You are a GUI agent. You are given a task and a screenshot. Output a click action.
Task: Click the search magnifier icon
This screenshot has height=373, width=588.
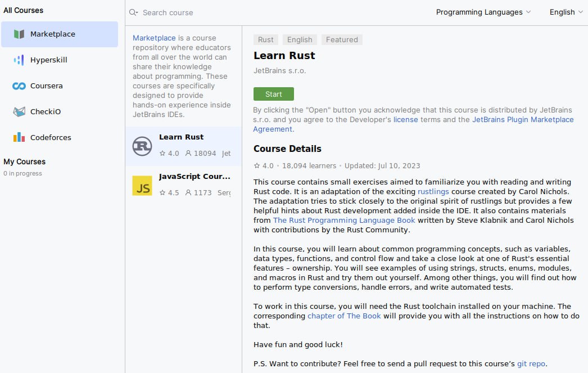[133, 12]
